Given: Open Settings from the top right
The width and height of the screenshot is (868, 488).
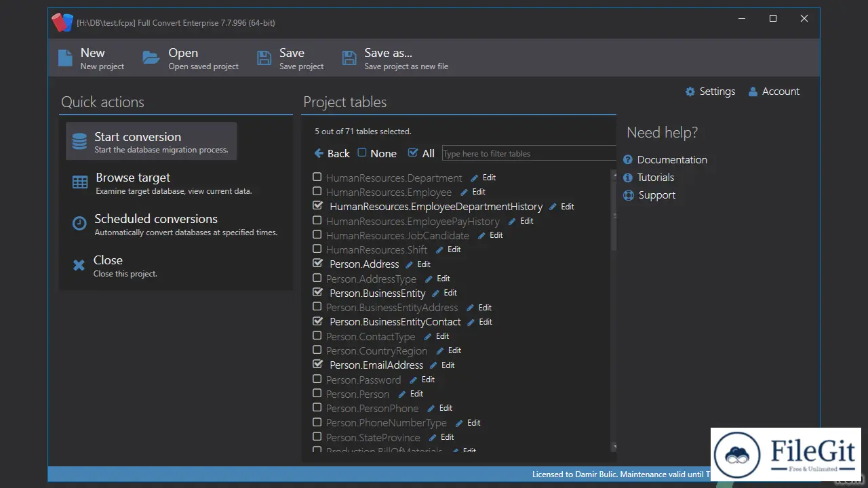Looking at the screenshot, I should 710,91.
